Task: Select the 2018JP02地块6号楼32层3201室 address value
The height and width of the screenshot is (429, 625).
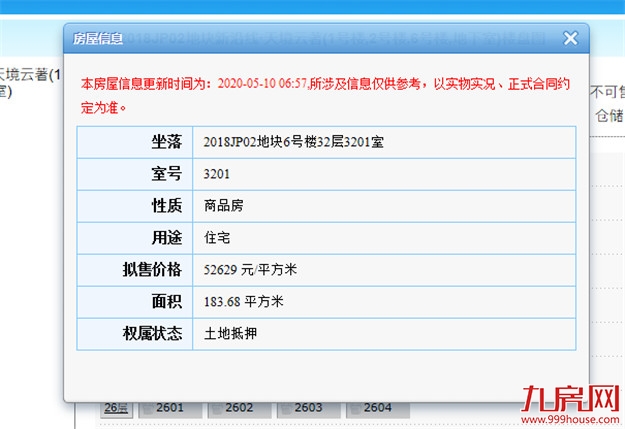Action: [x=293, y=142]
